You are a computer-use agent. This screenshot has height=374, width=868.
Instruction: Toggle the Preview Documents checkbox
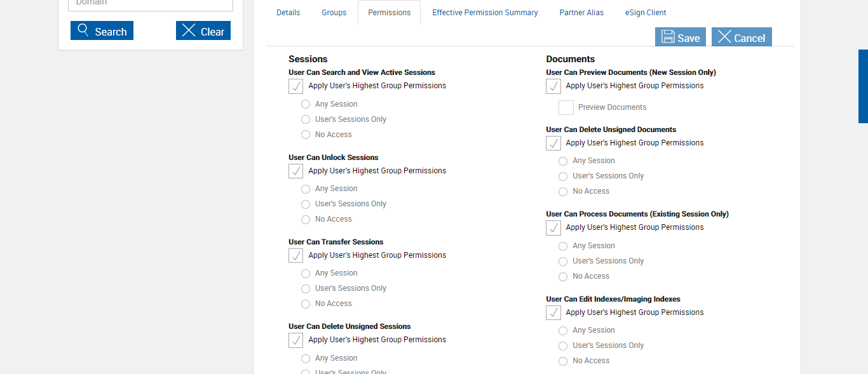[x=566, y=108]
